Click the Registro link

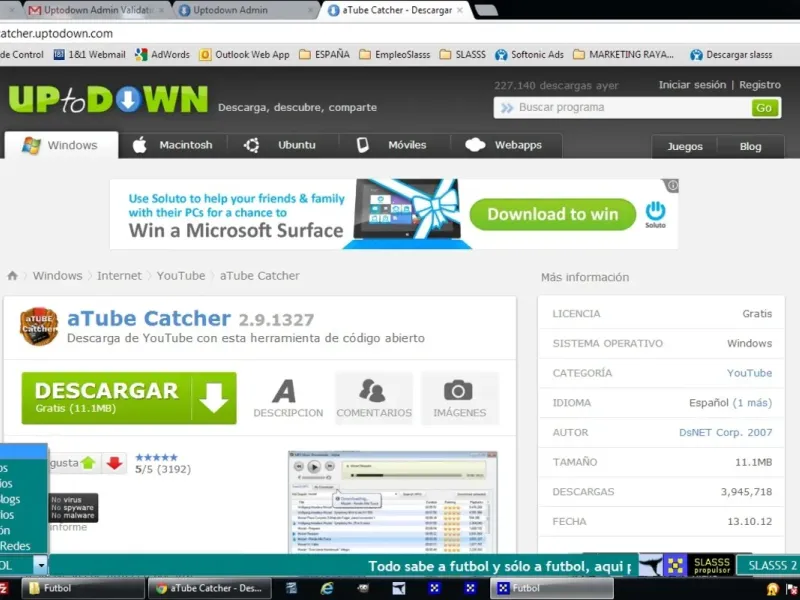click(x=760, y=85)
